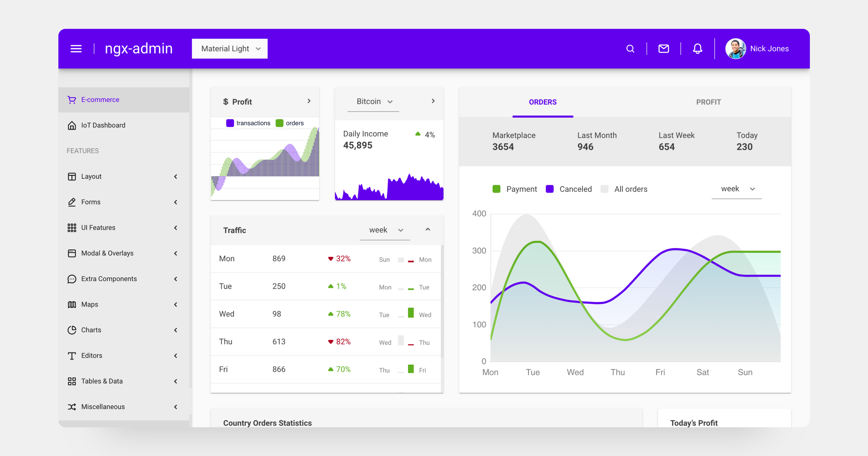868x456 pixels.
Task: Select the ORDERS tab
Action: [542, 102]
